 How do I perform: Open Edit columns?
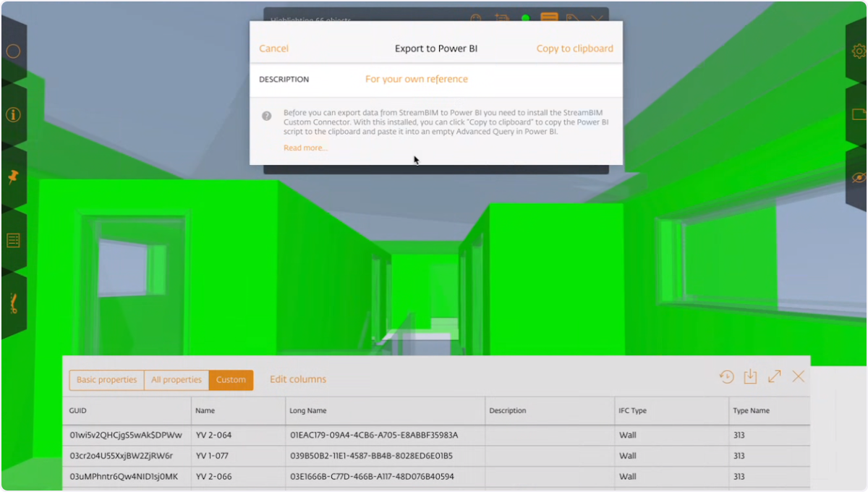(298, 379)
